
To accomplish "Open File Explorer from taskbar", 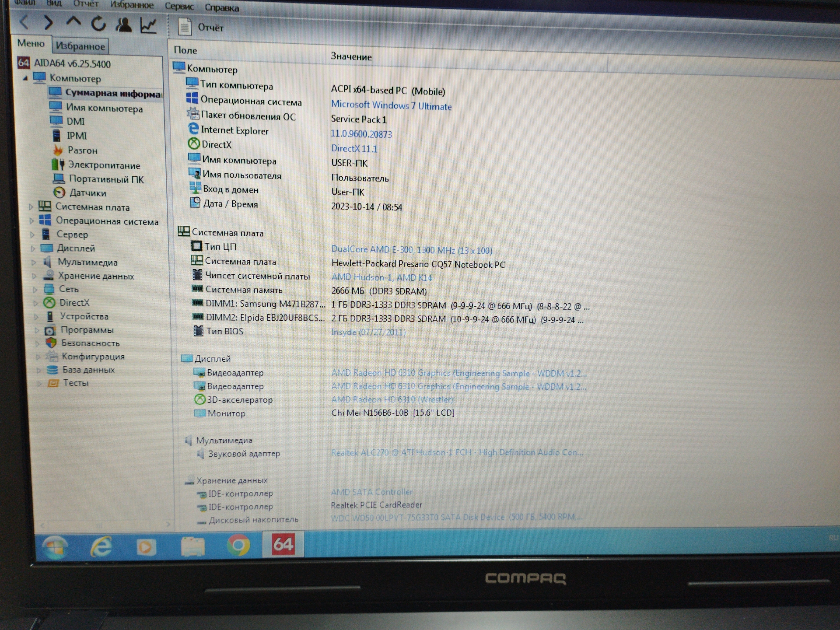I will click(x=192, y=546).
